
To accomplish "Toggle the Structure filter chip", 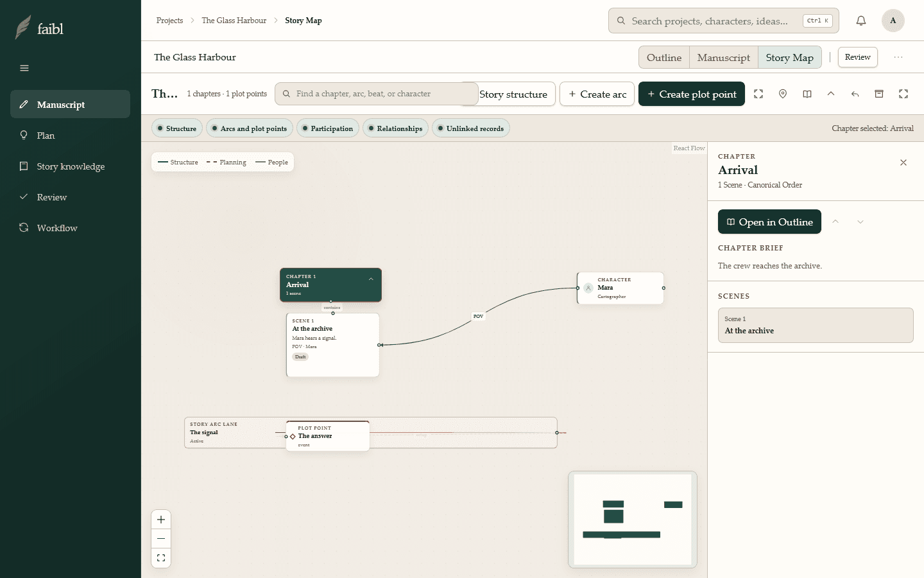I will pos(177,128).
